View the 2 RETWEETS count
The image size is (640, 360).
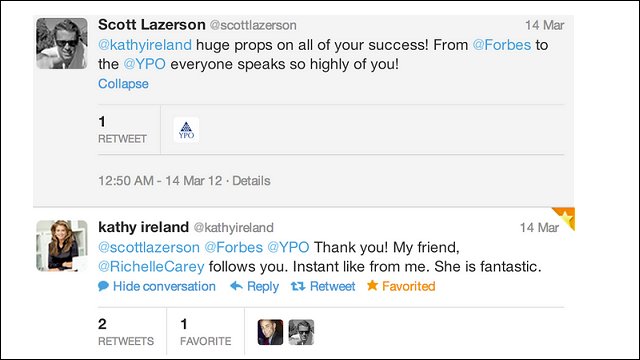click(x=126, y=332)
